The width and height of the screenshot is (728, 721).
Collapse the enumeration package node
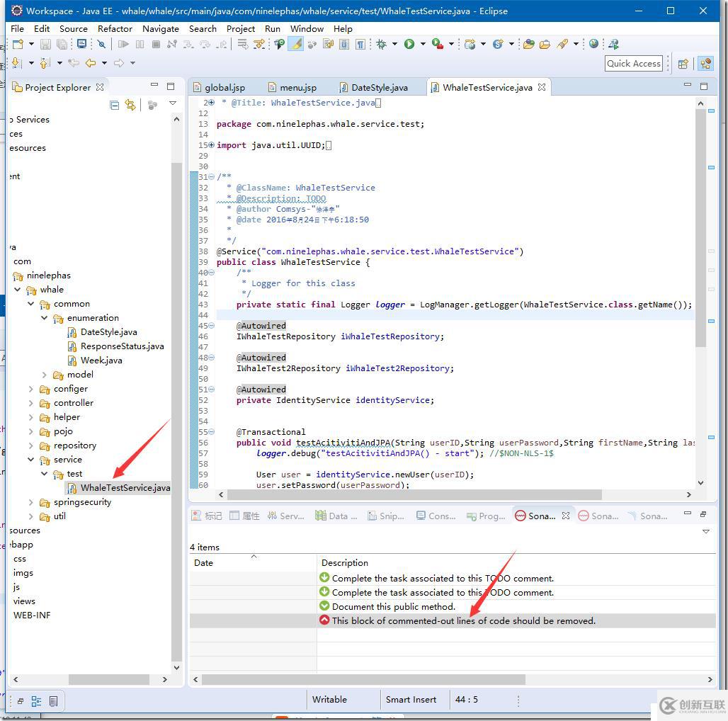point(45,317)
